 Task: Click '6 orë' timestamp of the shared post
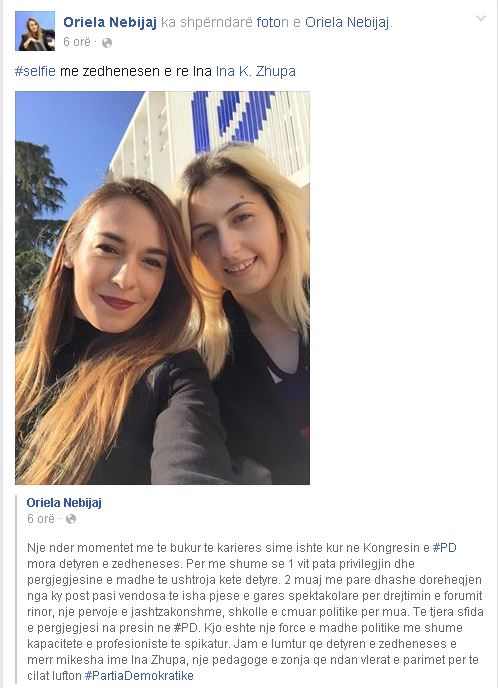coord(41,519)
